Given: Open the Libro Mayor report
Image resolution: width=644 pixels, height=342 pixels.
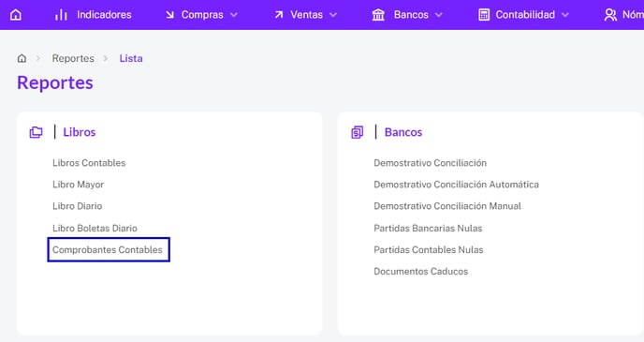Looking at the screenshot, I should click(78, 185).
